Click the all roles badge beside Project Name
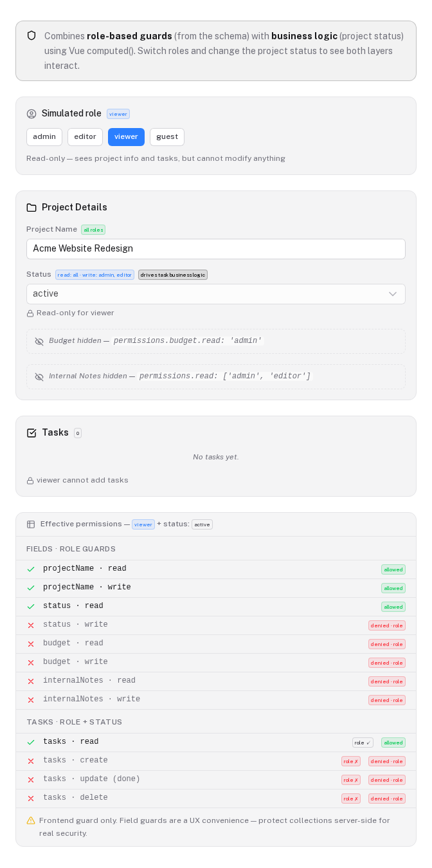This screenshot has height=868, width=432. (93, 230)
